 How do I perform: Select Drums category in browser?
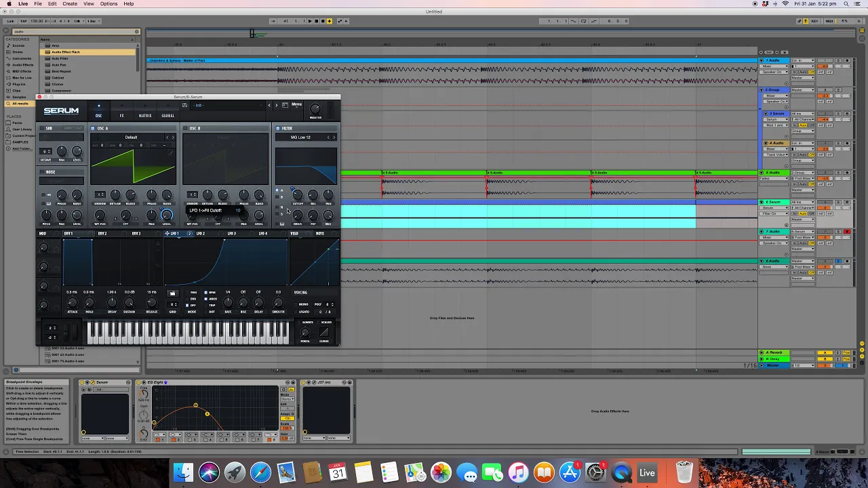coord(18,52)
